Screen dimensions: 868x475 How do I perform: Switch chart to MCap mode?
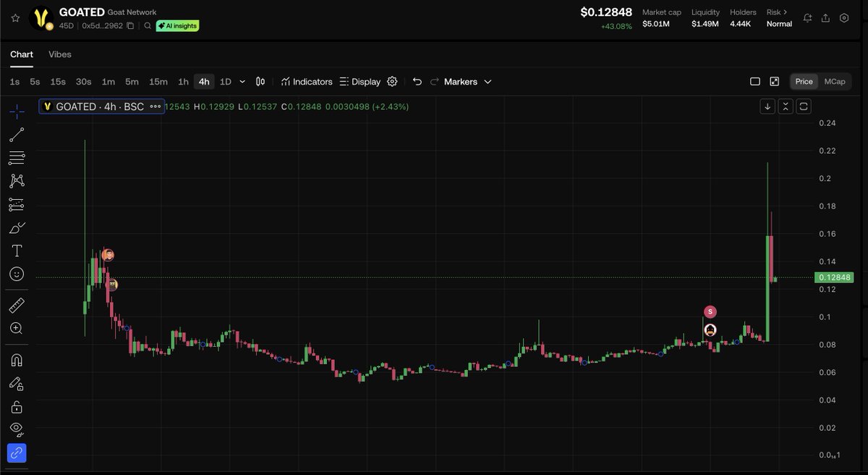pos(834,82)
